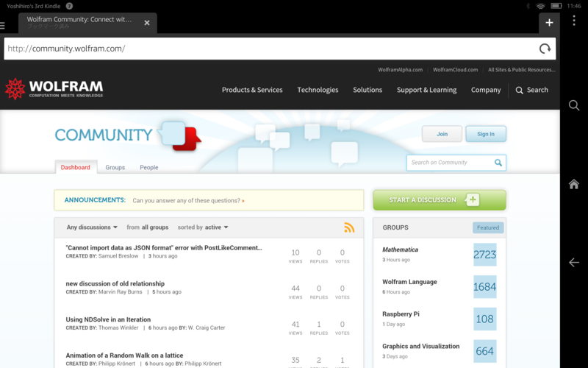
Task: Go to Kindle home screen
Action: [574, 184]
